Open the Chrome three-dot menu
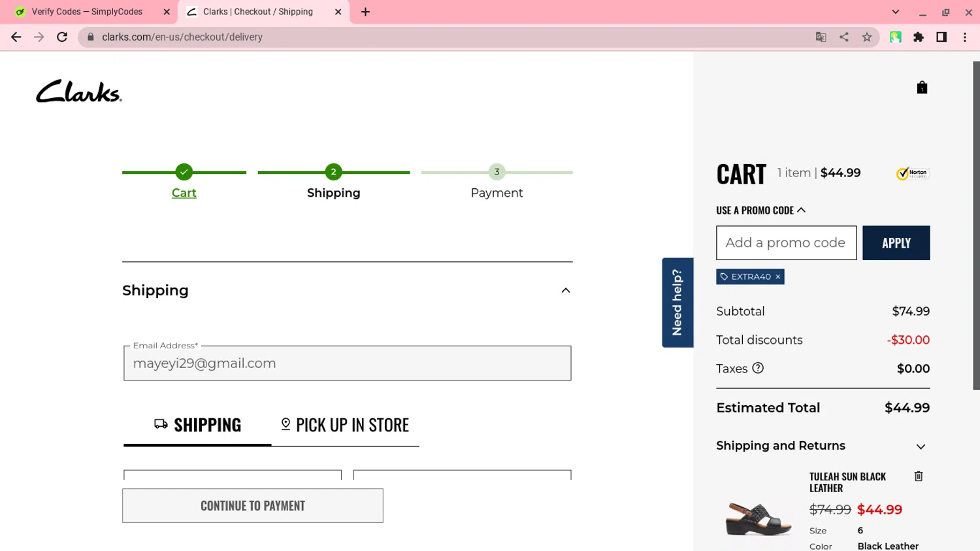 click(x=965, y=37)
